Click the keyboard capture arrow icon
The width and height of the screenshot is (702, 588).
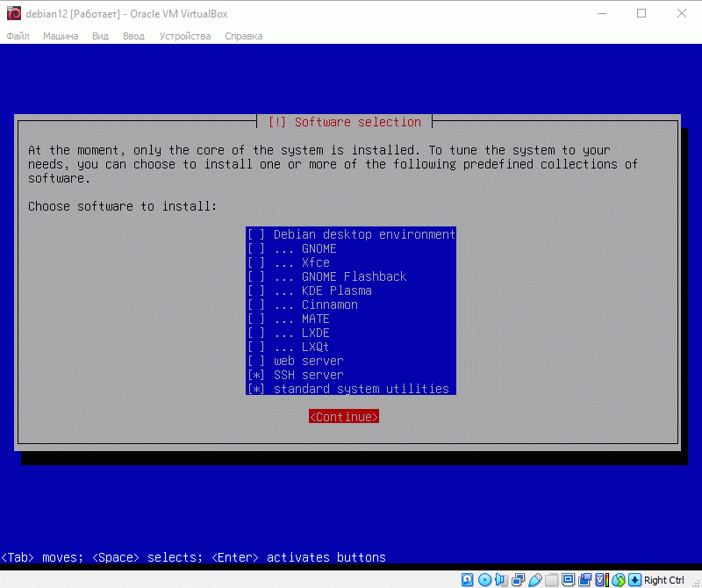[634, 580]
